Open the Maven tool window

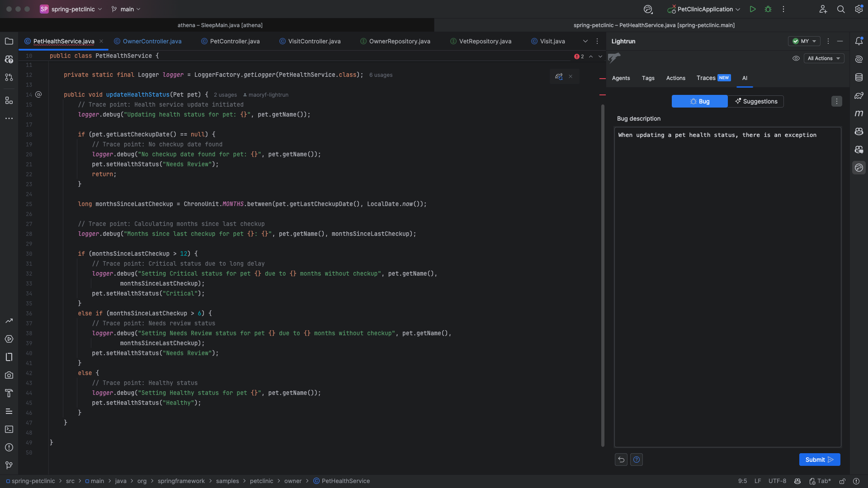tap(859, 113)
